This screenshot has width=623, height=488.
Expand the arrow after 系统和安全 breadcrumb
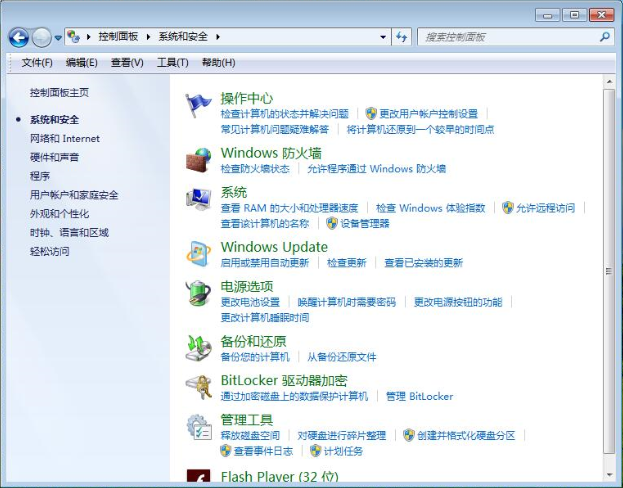[218, 37]
